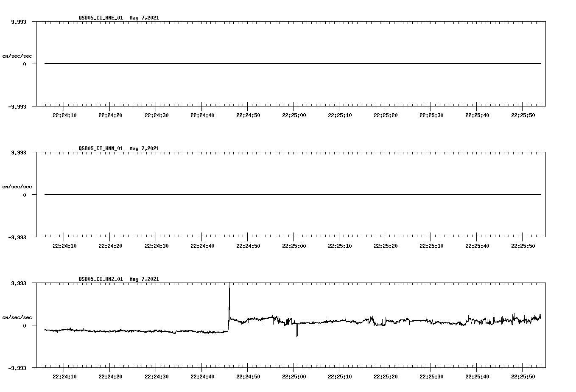Click the cm/sec/sec unit label on HNE plot
576x392 pixels.
tap(17, 56)
